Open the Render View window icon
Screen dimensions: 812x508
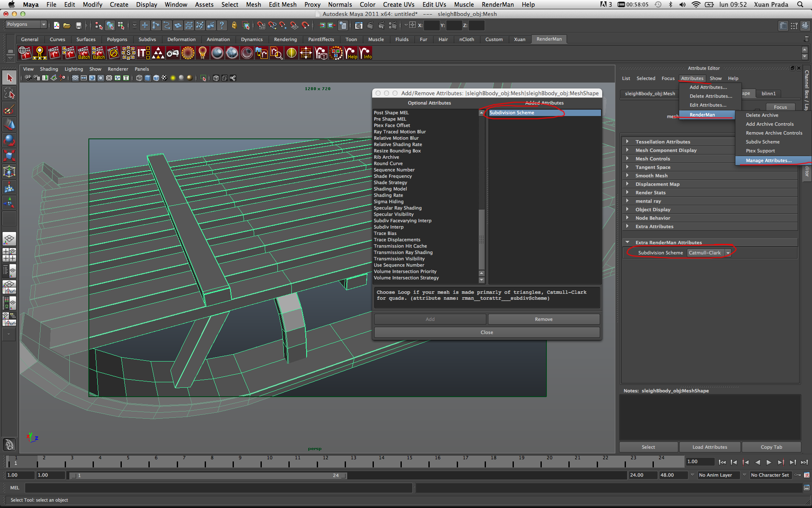coord(359,25)
